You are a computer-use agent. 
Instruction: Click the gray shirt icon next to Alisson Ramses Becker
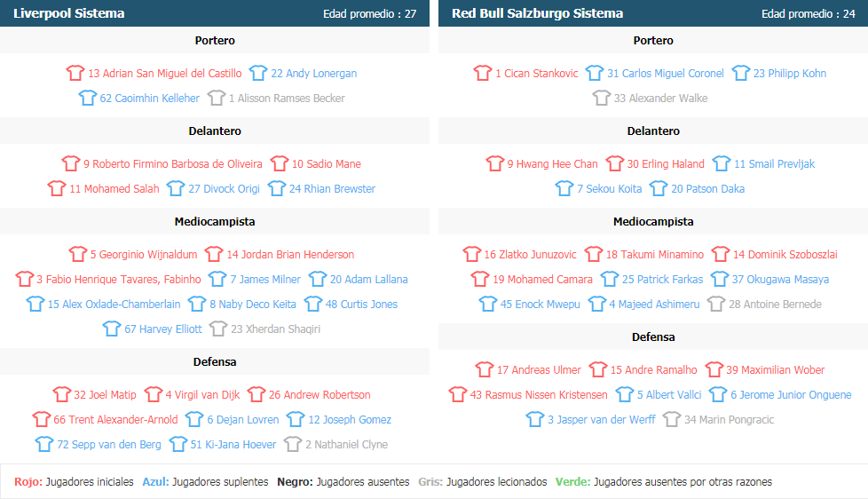pyautogui.click(x=217, y=98)
